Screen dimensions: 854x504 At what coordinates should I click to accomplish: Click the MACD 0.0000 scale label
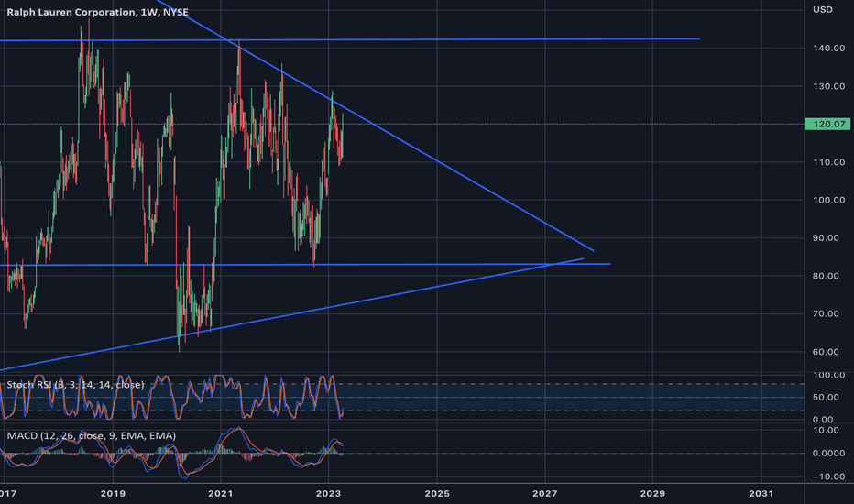(829, 453)
